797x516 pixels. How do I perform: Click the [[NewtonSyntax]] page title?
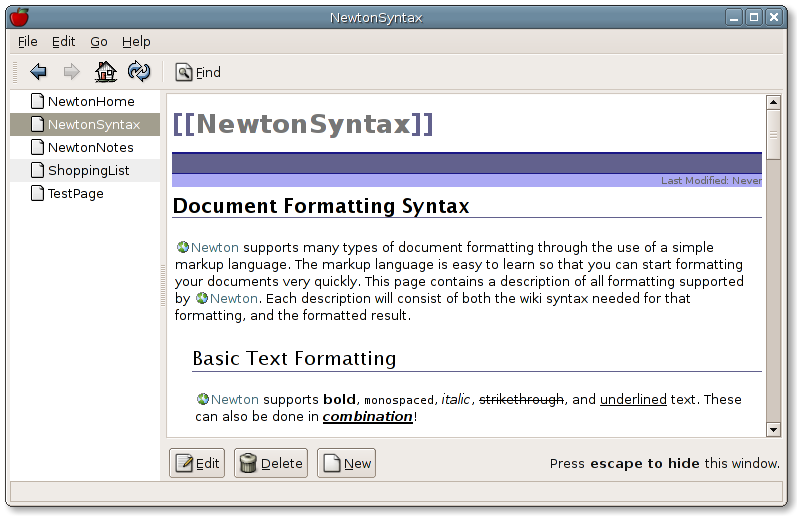303,124
